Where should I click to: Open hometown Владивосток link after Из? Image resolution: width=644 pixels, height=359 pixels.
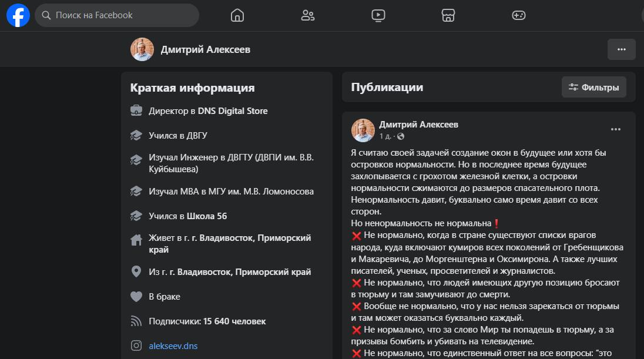[x=240, y=272]
